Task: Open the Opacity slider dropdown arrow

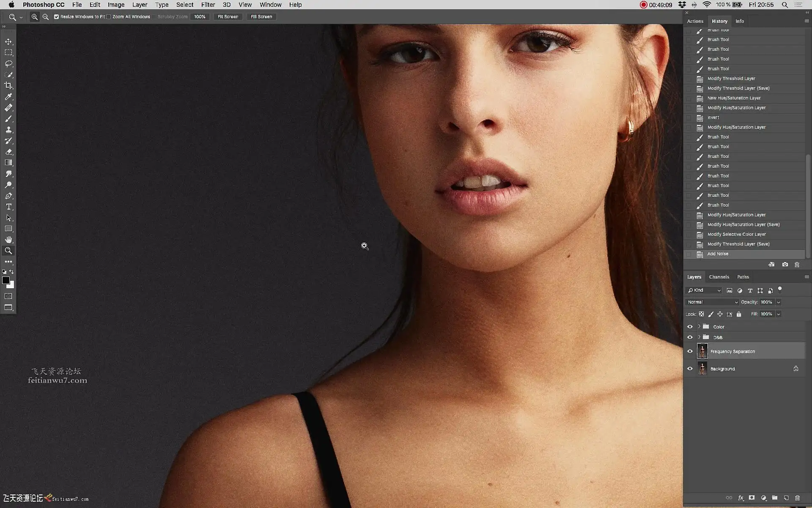Action: 779,302
